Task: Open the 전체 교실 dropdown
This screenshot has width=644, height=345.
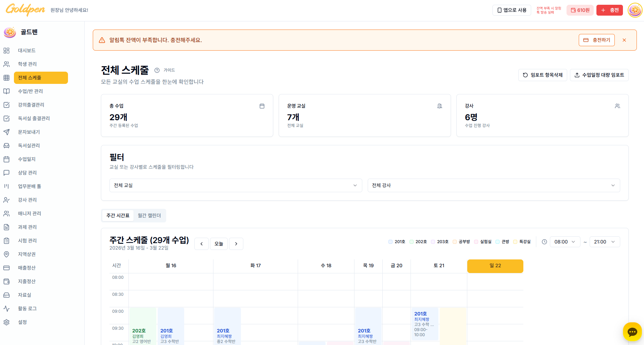Action: 236,185
